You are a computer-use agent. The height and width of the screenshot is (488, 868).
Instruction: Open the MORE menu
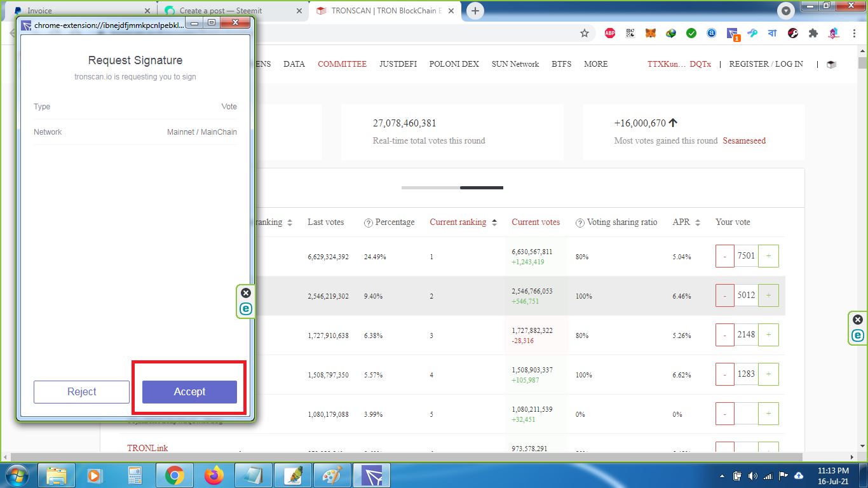(x=596, y=64)
